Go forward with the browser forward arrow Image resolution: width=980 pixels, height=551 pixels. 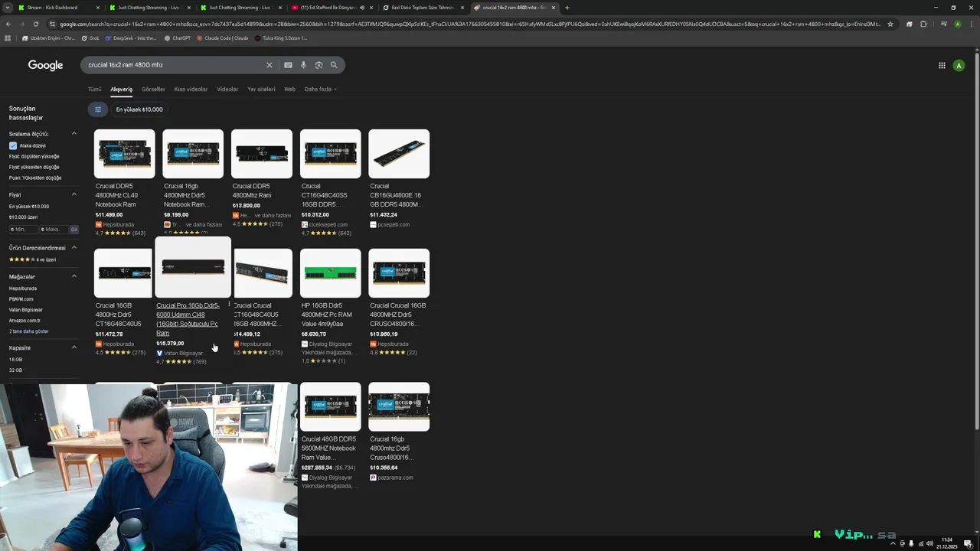(21, 24)
